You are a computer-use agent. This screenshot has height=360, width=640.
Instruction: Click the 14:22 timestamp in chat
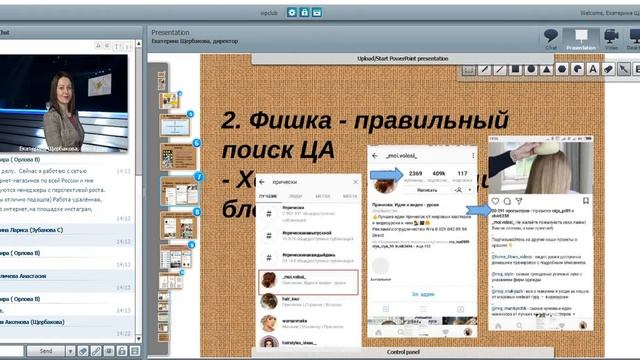[x=123, y=333]
